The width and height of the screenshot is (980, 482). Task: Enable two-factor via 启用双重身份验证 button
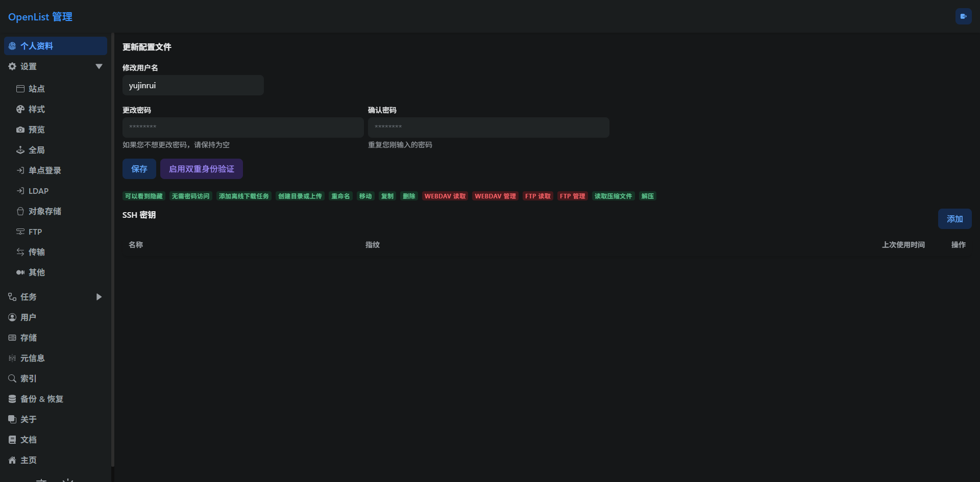[x=201, y=169]
